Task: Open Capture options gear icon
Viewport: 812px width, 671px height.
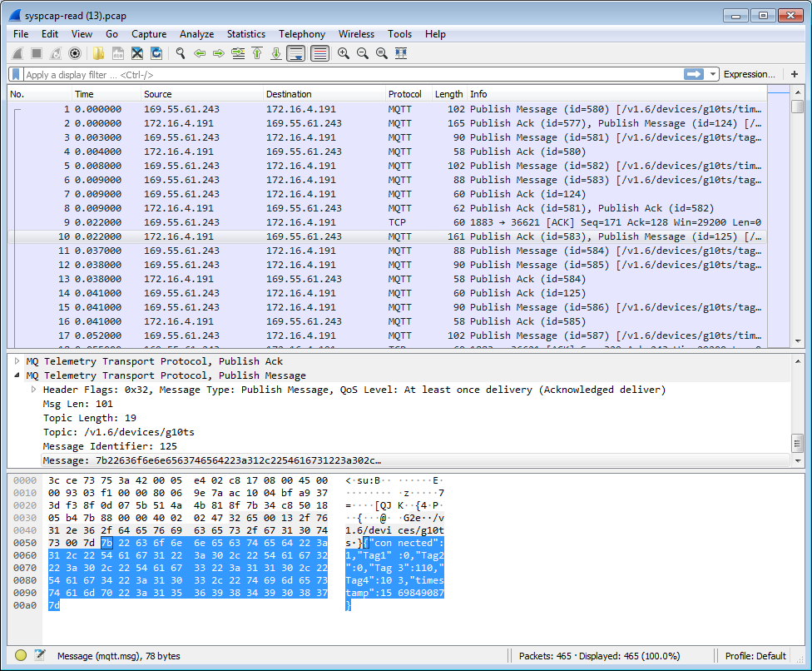Action: tap(75, 53)
